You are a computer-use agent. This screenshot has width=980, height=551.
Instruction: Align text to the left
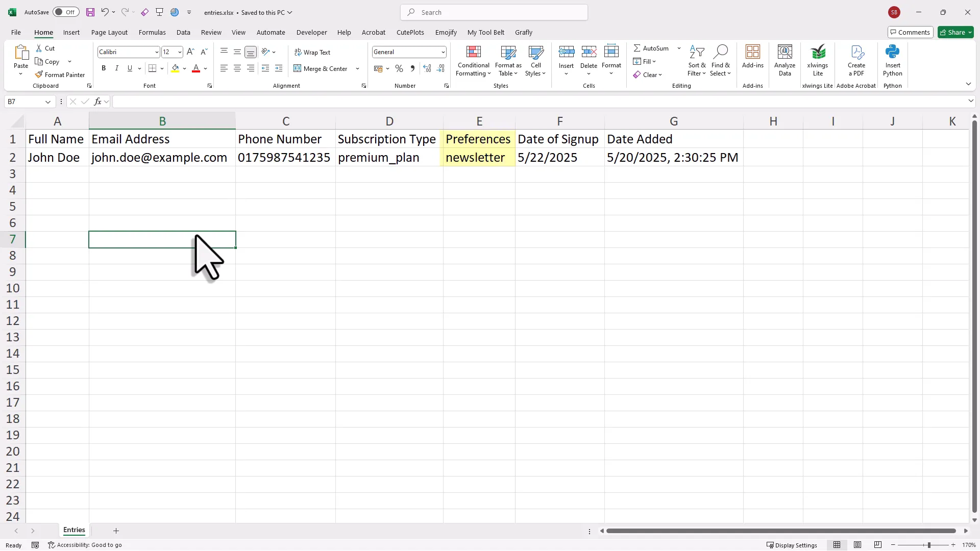224,68
